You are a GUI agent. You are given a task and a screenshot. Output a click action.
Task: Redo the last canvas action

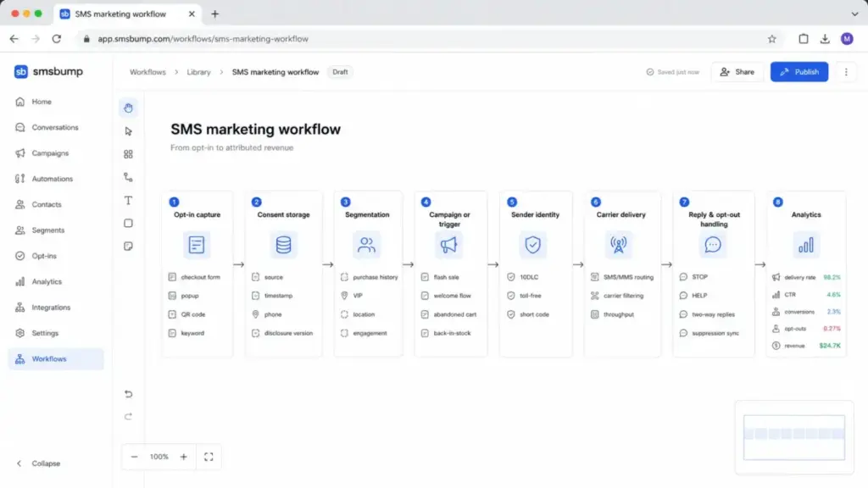pos(129,417)
